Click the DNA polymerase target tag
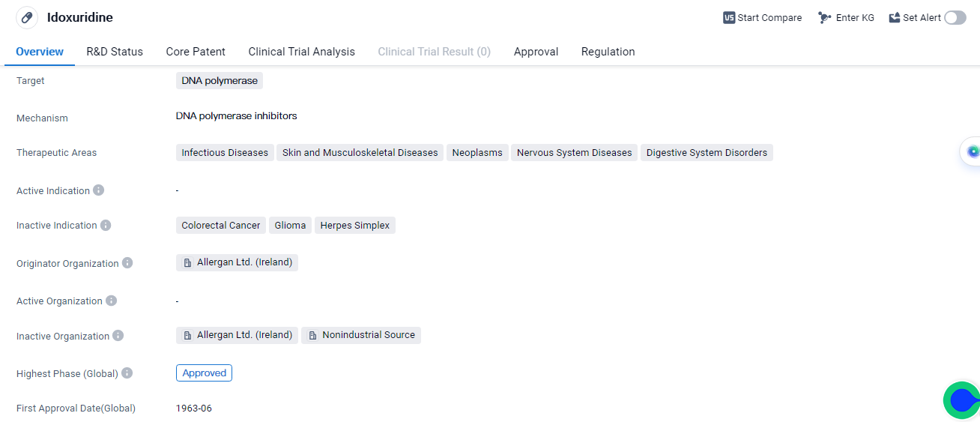This screenshot has height=422, width=980. point(220,81)
